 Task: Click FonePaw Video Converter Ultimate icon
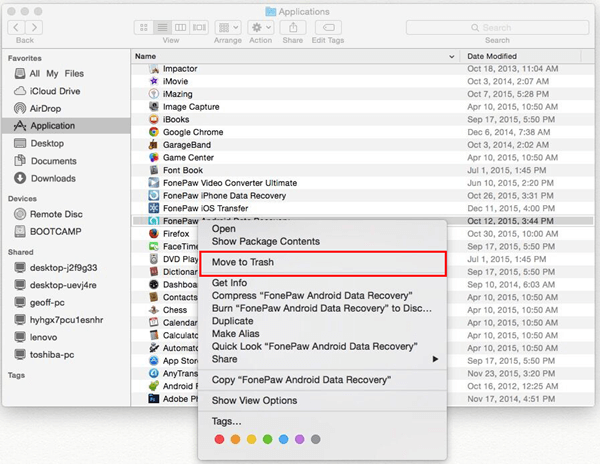(x=154, y=183)
